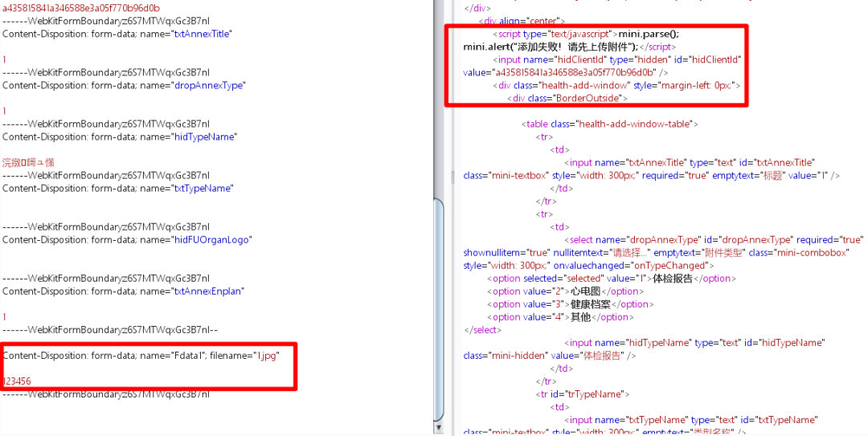868x436 pixels.
Task: Click the mini.alert("添加失败! 请先上传附件") line
Action: coord(570,47)
